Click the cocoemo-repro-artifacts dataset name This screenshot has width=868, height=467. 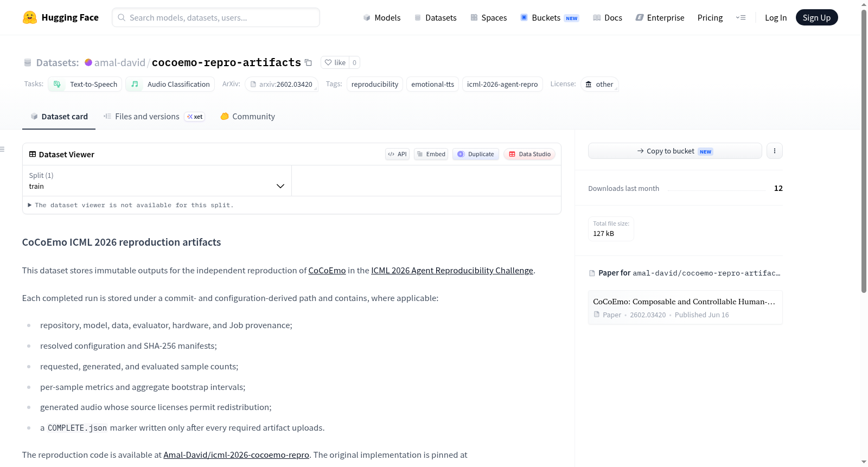tap(226, 62)
